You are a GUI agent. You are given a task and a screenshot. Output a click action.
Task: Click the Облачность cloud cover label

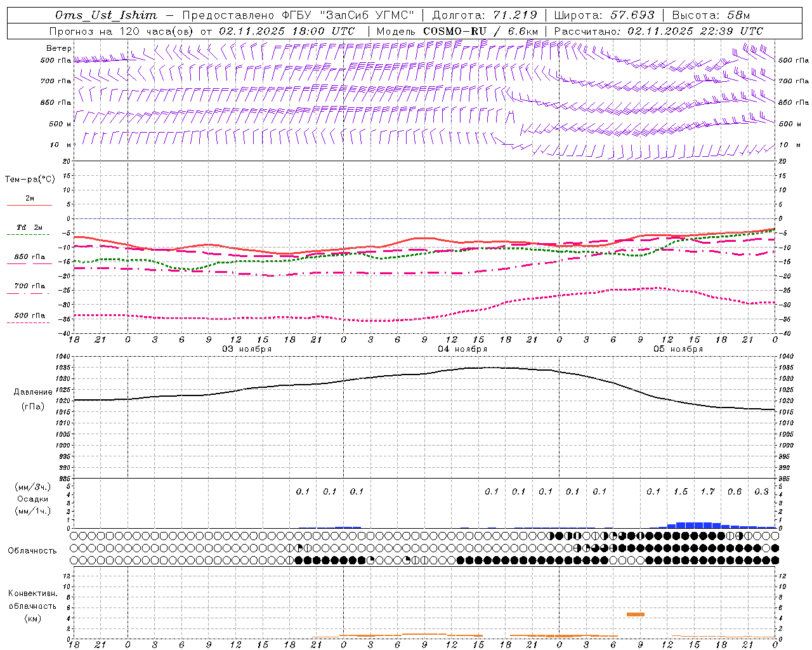(32, 551)
